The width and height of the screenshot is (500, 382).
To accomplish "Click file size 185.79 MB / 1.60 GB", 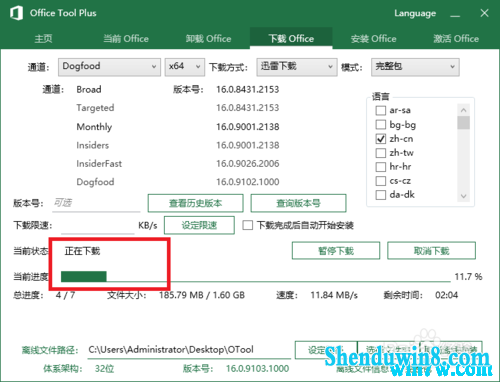I will (202, 295).
